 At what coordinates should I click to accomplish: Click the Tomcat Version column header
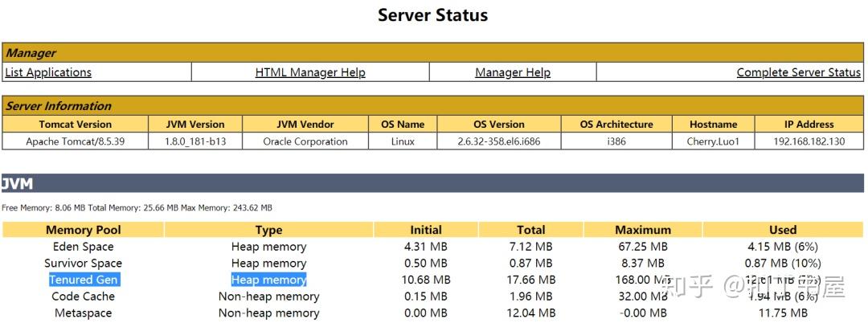coord(76,125)
